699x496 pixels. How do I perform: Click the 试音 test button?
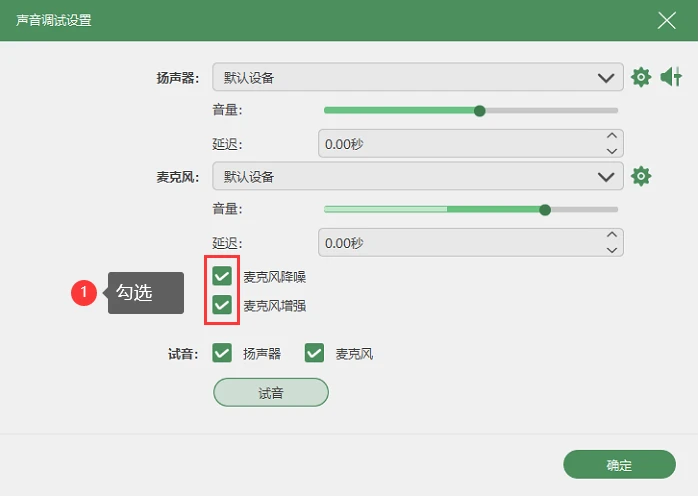pyautogui.click(x=271, y=393)
